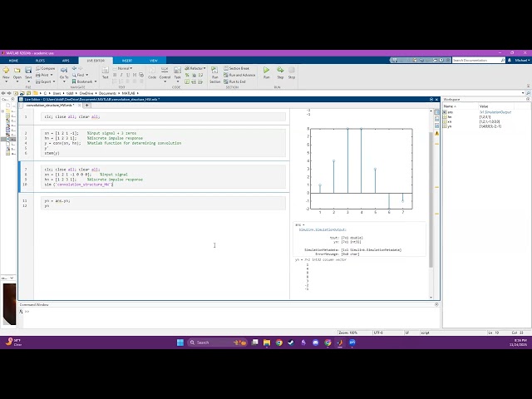Image resolution: width=532 pixels, height=399 pixels.
Task: Click output inline view icon
Action: 436,119
